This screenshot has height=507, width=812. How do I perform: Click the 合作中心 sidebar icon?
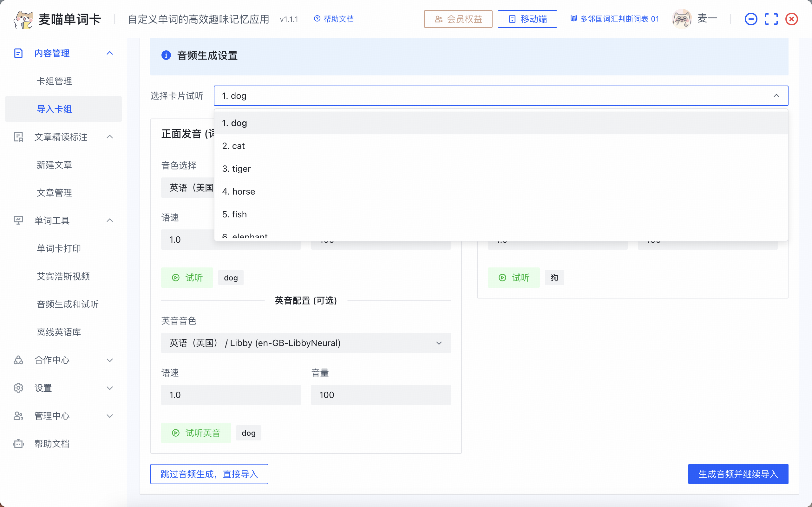[18, 360]
